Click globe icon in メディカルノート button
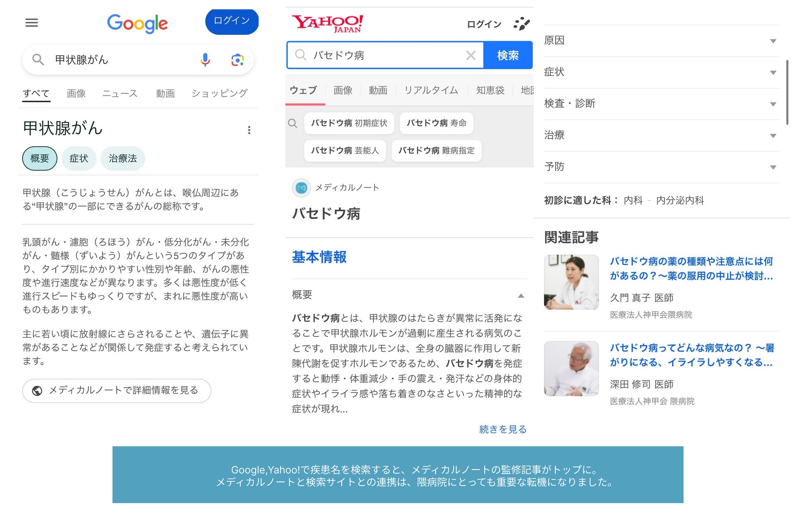Image resolution: width=808 pixels, height=532 pixels. (37, 391)
